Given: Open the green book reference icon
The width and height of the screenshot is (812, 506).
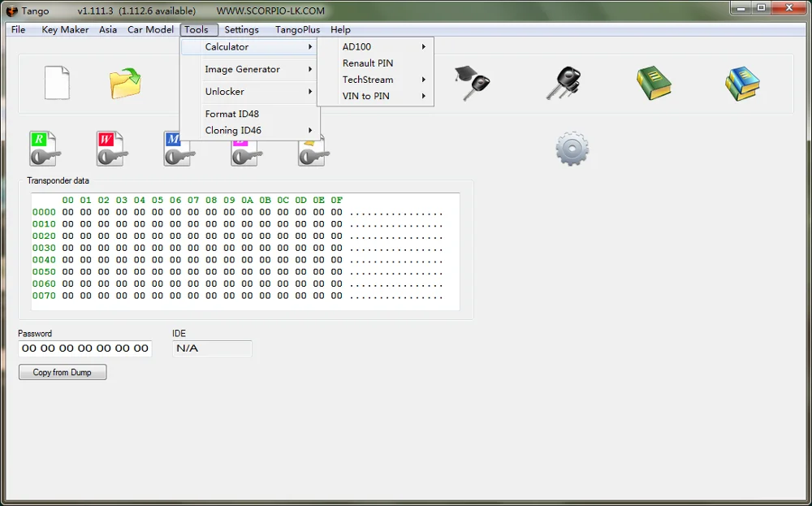Looking at the screenshot, I should point(654,84).
